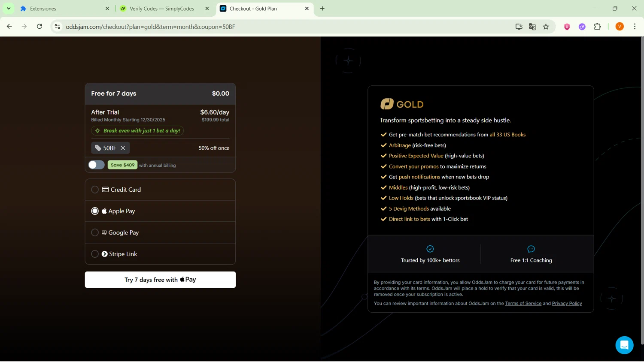Image resolution: width=644 pixels, height=362 pixels.
Task: Click the Arbitrage feature text
Action: point(400,145)
